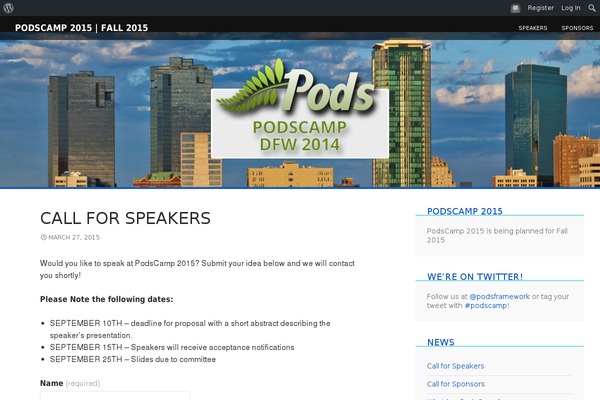Click the Log In link
This screenshot has height=400, width=600.
(x=571, y=8)
